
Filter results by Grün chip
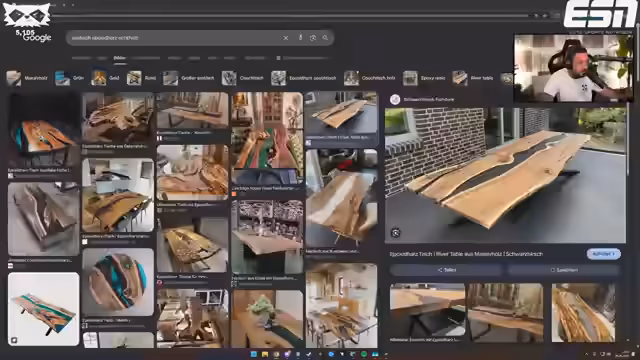tap(70, 78)
